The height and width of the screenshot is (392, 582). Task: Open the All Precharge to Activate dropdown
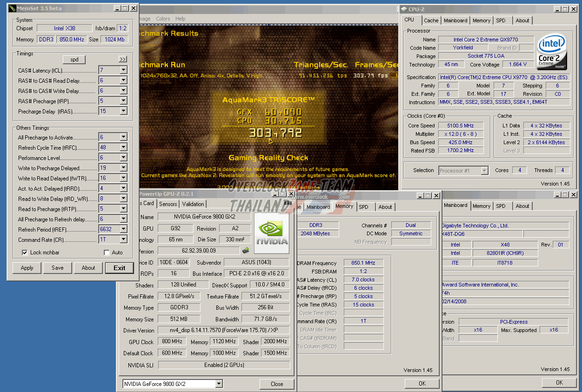[123, 137]
